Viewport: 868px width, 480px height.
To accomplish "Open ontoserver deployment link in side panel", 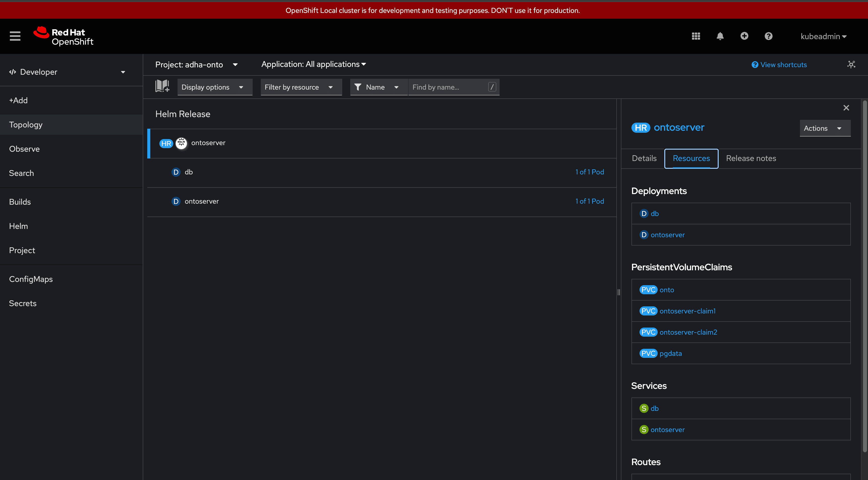I will click(x=668, y=235).
